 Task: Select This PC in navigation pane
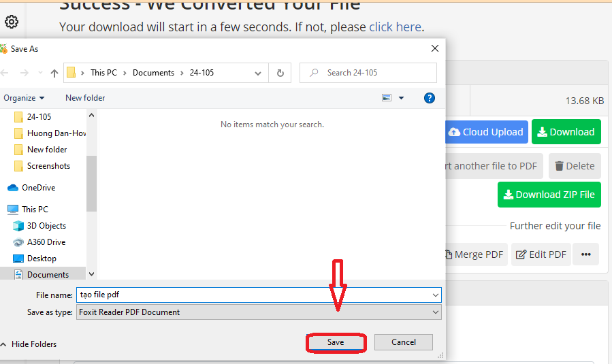28,210
